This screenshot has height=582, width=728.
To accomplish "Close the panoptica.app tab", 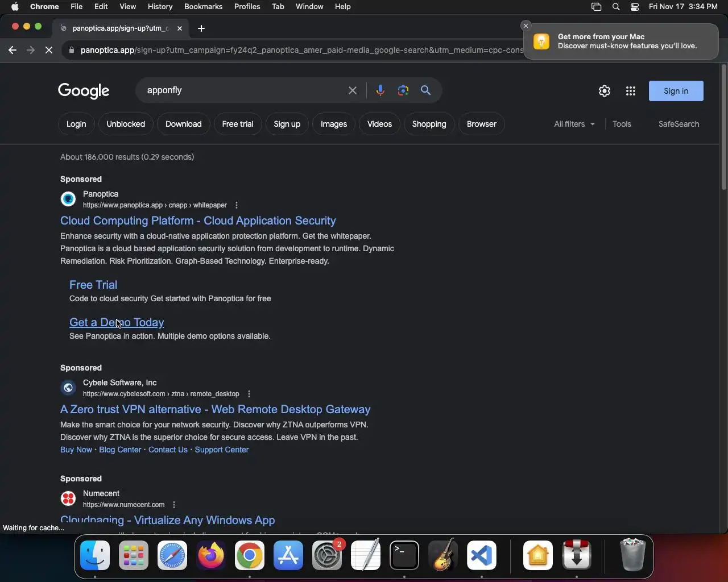I will (x=180, y=28).
